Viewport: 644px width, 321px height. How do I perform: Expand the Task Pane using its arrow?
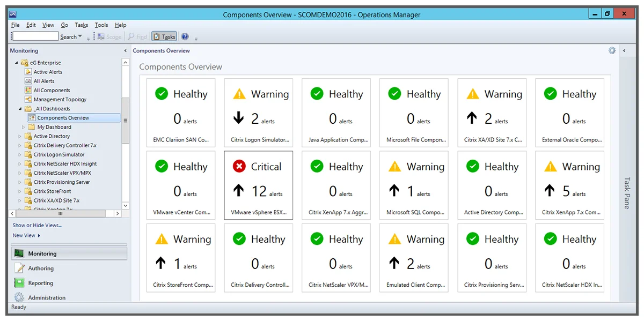coord(624,50)
